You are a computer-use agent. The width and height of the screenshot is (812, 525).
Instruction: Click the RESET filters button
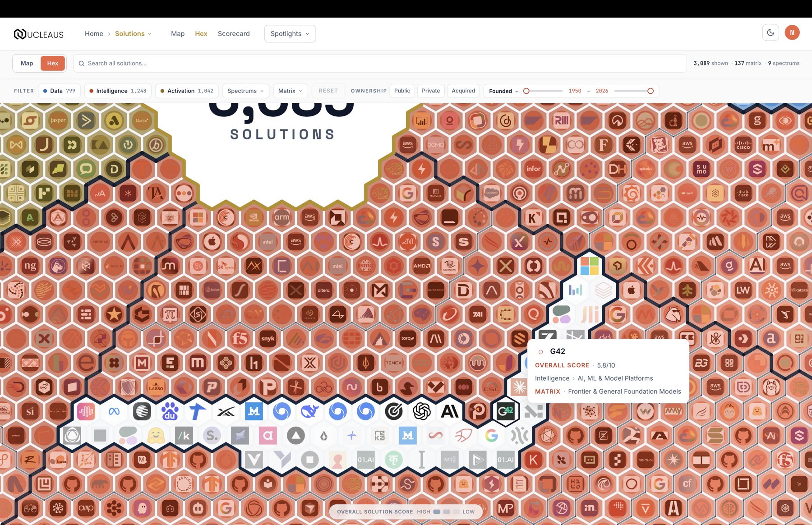pos(328,91)
